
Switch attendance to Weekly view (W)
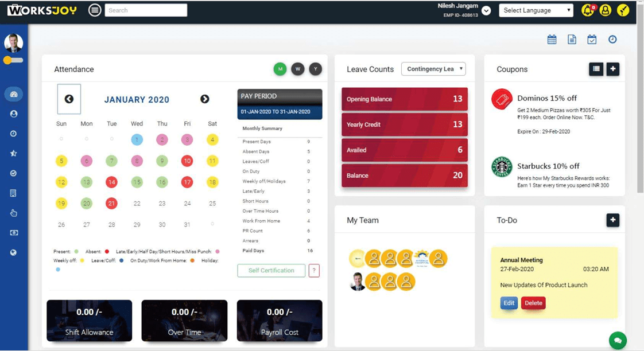(x=297, y=69)
